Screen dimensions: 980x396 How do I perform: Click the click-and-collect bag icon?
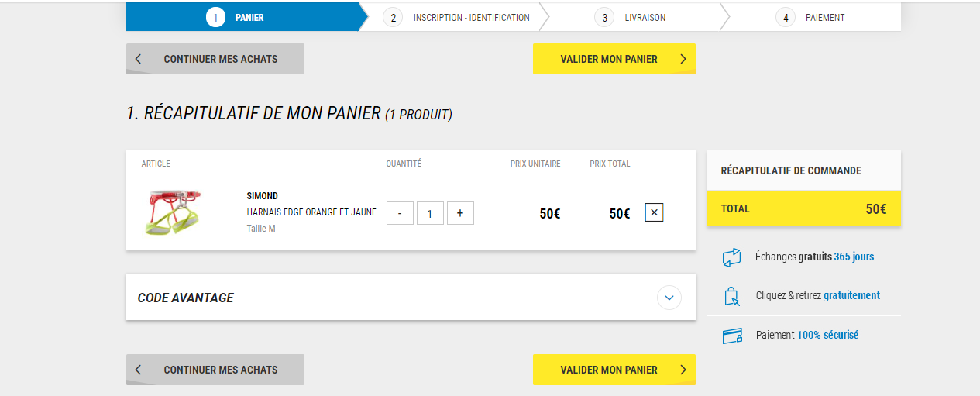[732, 296]
